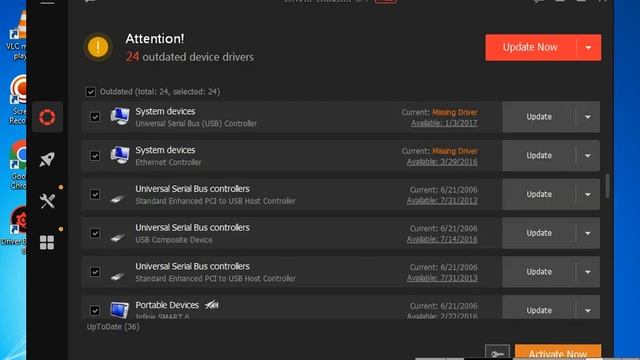Open dropdown beside USB Composite Device Update
Image resolution: width=640 pixels, height=360 pixels.
(588, 233)
